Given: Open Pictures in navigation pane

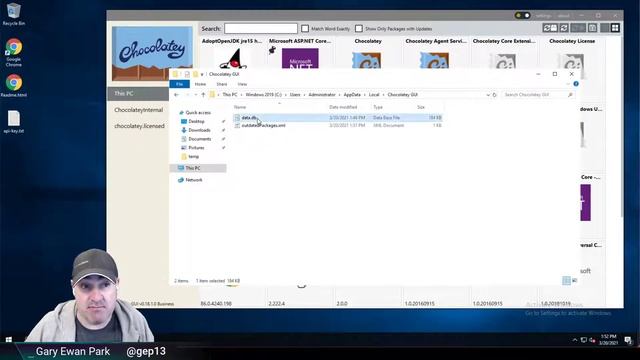Looking at the screenshot, I should coord(196,148).
